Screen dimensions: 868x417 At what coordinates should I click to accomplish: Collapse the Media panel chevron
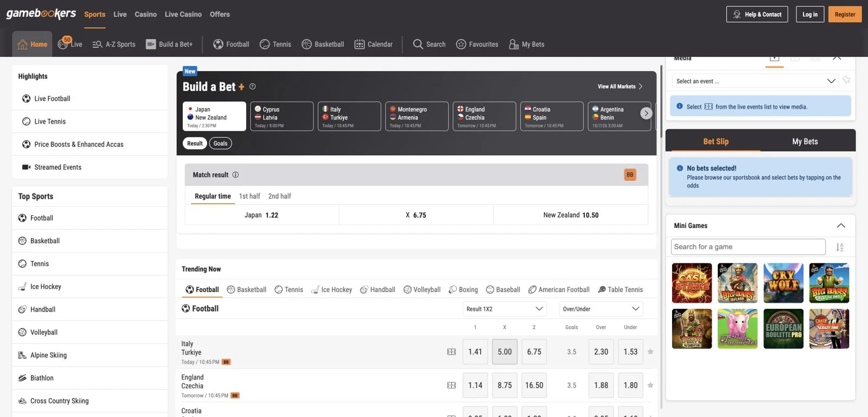pyautogui.click(x=837, y=58)
